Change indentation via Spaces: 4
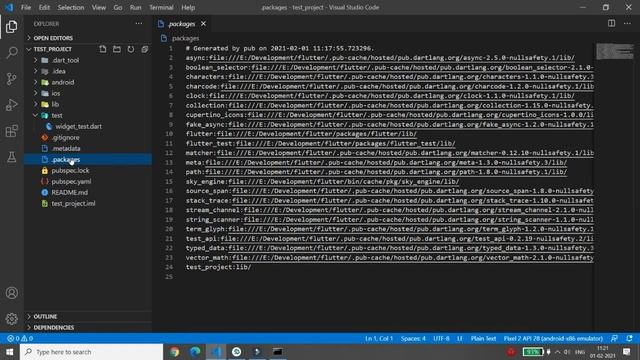This screenshot has width=640, height=360. (413, 338)
